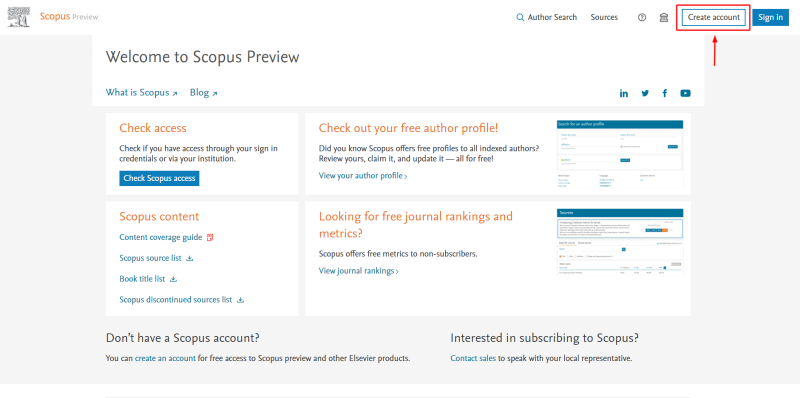Click the Scopus content heading
This screenshot has width=800, height=398.
[x=159, y=216]
